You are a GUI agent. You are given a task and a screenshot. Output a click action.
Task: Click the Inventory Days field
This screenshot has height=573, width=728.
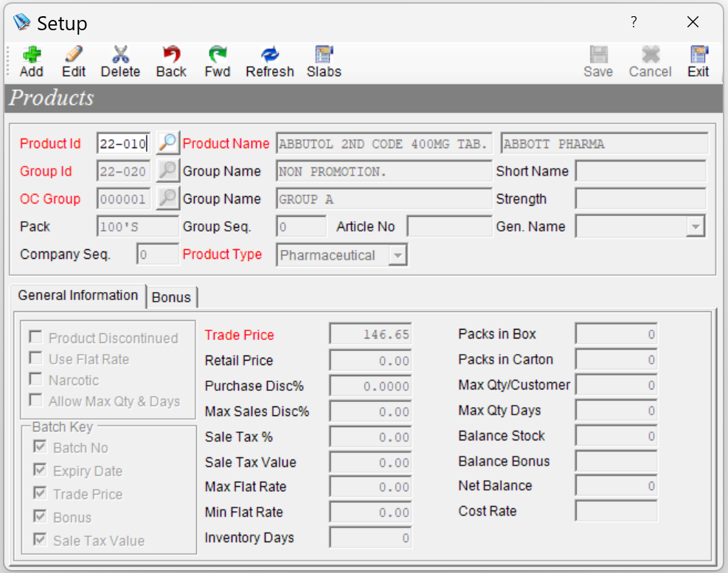(x=370, y=538)
